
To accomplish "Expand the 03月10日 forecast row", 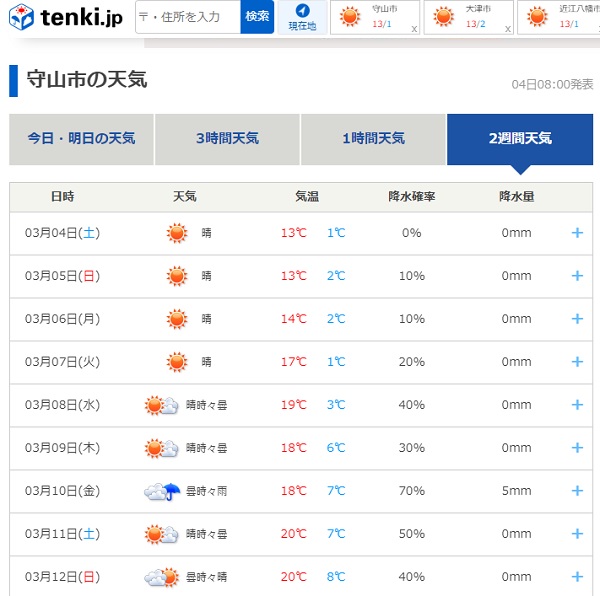I will pyautogui.click(x=577, y=491).
